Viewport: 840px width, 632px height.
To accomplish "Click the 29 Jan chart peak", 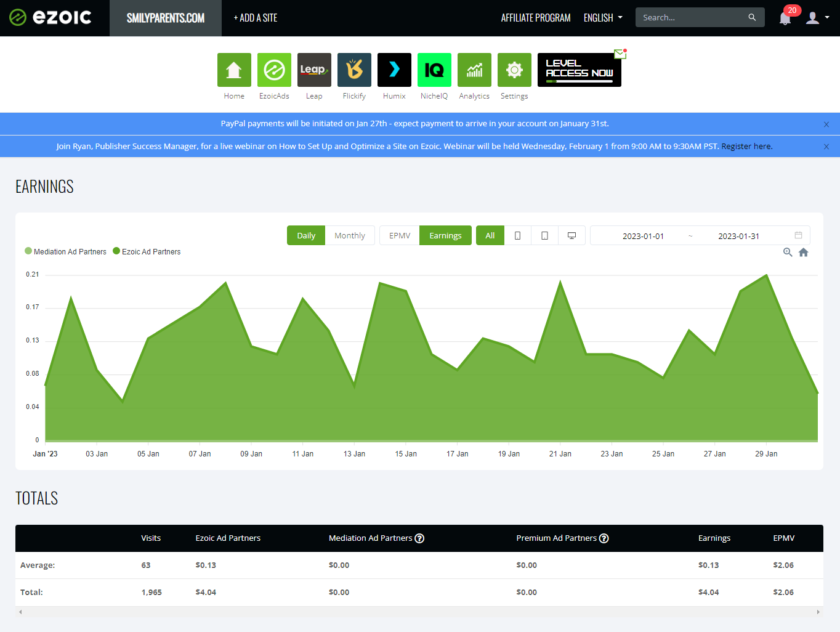I will [x=766, y=275].
